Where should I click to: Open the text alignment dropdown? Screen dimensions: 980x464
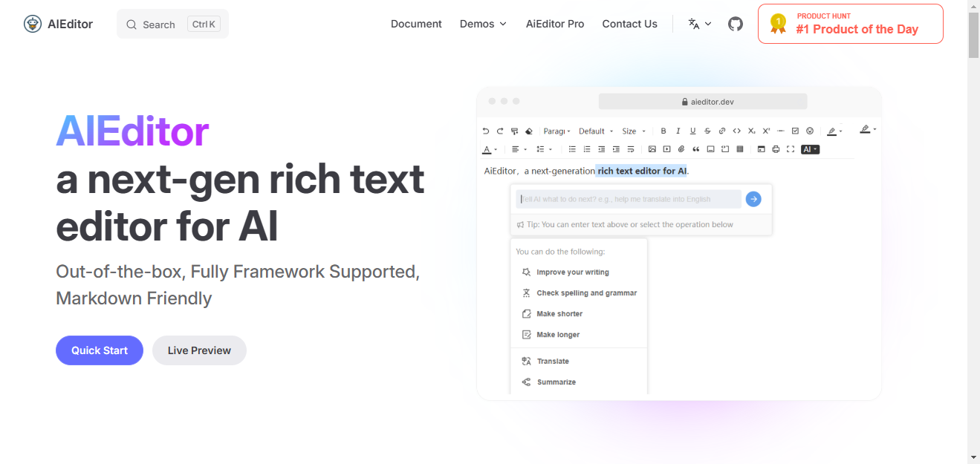click(x=519, y=149)
